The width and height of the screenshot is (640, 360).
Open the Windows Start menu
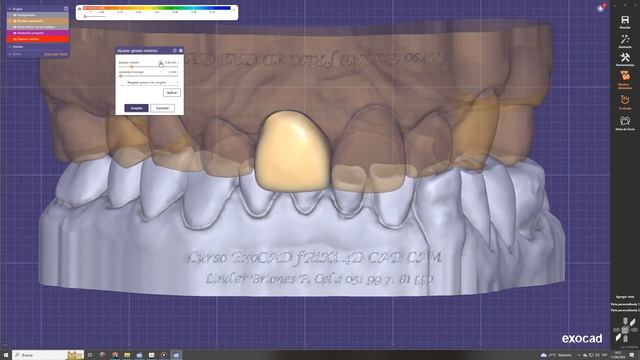click(x=6, y=355)
